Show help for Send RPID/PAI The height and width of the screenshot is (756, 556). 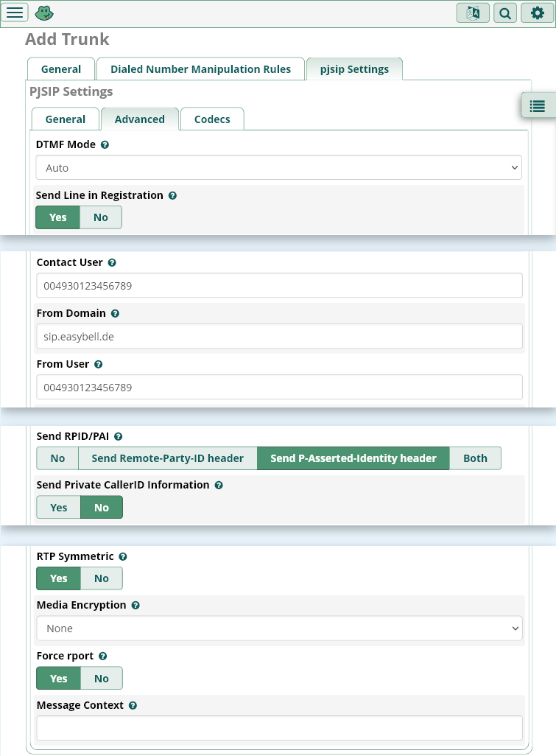click(x=118, y=437)
